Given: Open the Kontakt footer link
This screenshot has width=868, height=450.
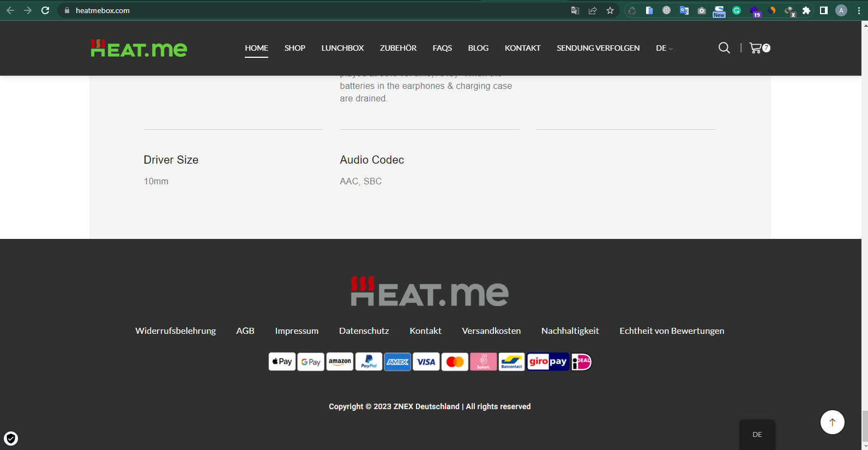Looking at the screenshot, I should 426,331.
